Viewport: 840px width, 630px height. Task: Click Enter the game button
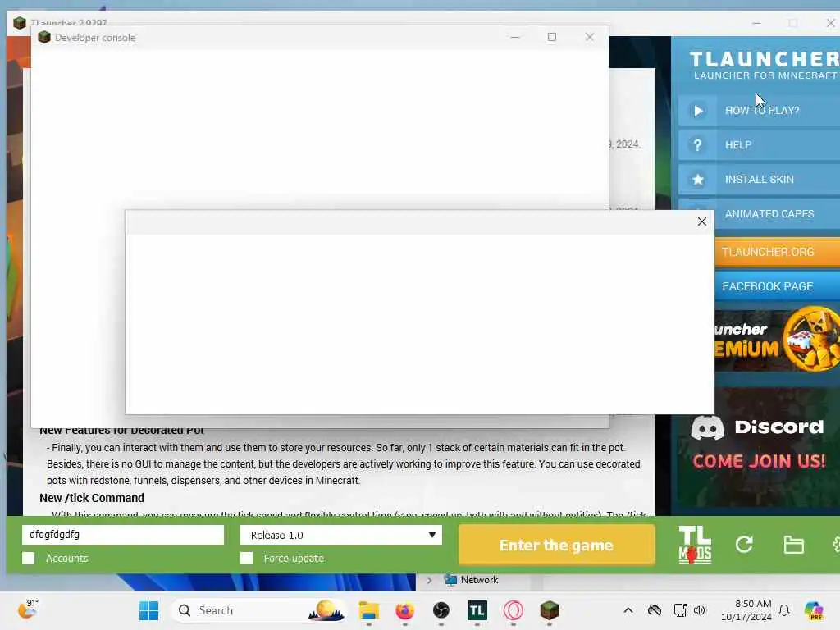coord(556,545)
